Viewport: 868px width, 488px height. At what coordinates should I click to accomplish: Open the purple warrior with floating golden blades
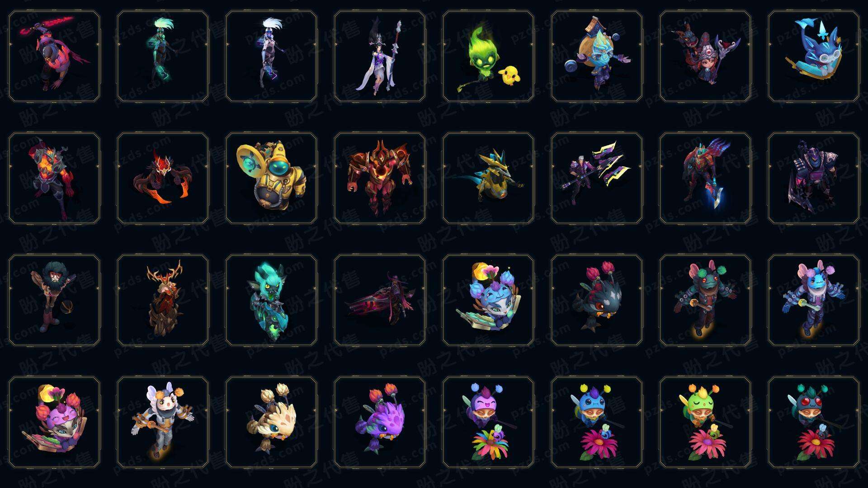coord(597,178)
